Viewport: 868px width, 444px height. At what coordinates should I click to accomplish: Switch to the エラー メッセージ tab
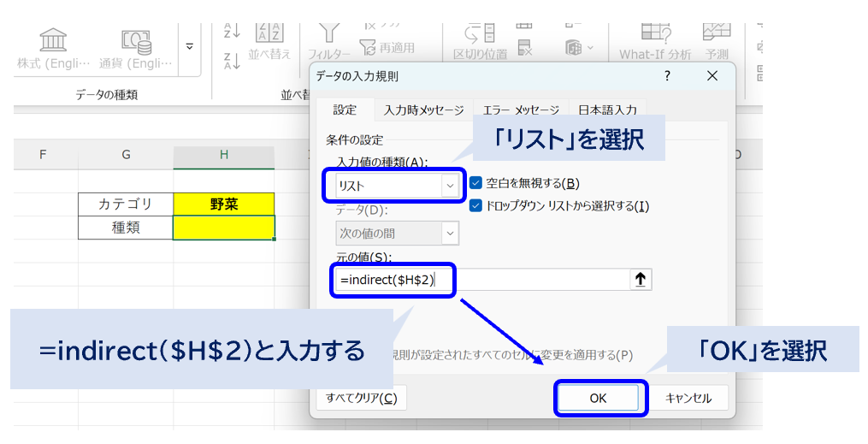pyautogui.click(x=521, y=110)
